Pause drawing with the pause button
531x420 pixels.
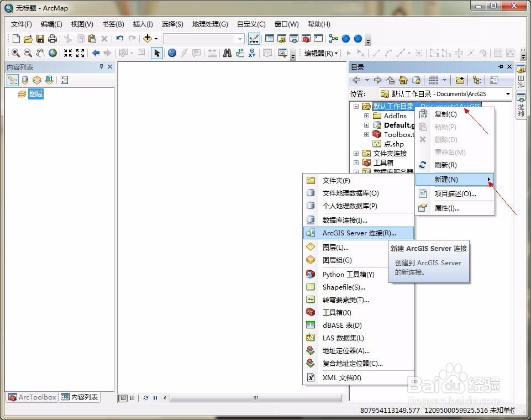click(155, 398)
